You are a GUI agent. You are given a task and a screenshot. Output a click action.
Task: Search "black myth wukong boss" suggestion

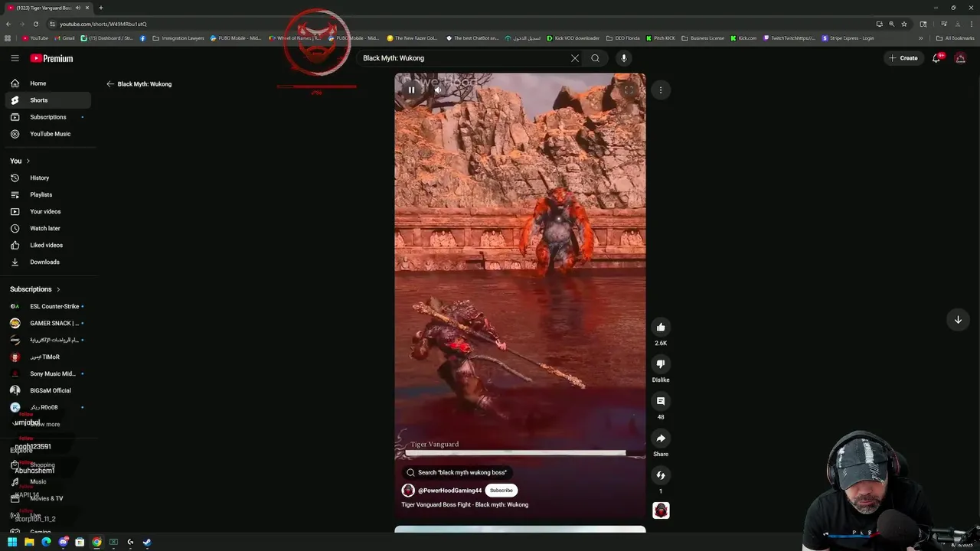(x=457, y=472)
